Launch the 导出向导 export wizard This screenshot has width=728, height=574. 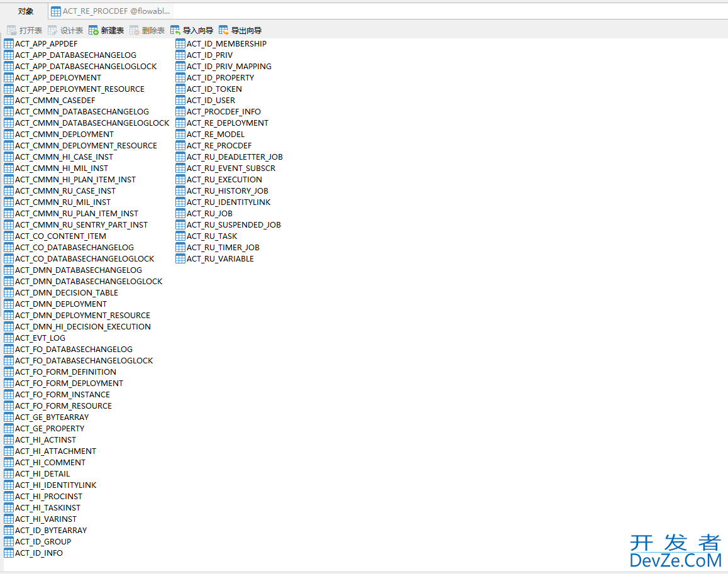(x=240, y=31)
